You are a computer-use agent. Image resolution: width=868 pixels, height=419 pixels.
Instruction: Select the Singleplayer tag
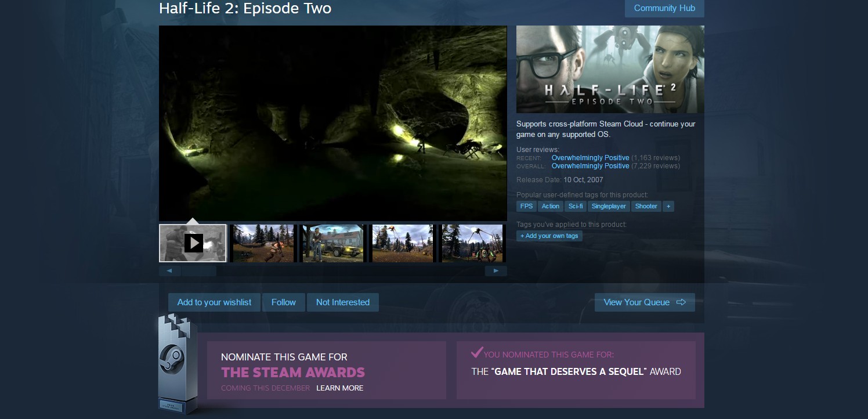coord(609,206)
